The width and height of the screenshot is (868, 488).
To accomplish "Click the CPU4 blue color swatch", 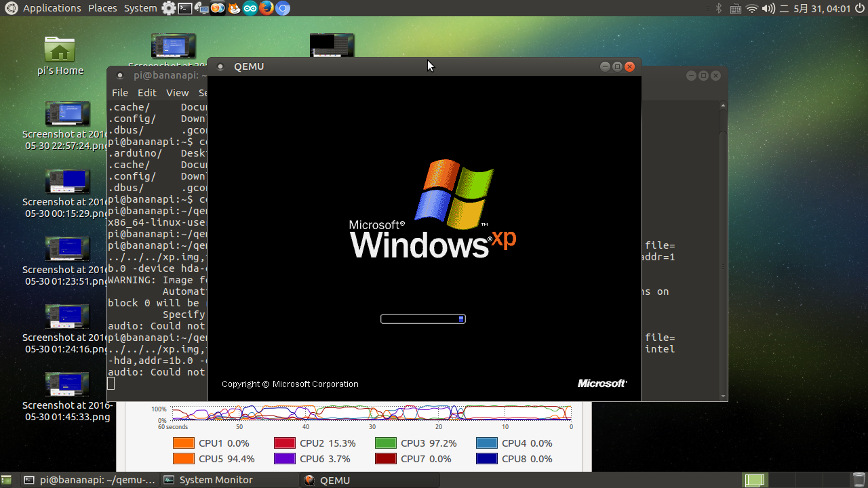I will tap(487, 443).
